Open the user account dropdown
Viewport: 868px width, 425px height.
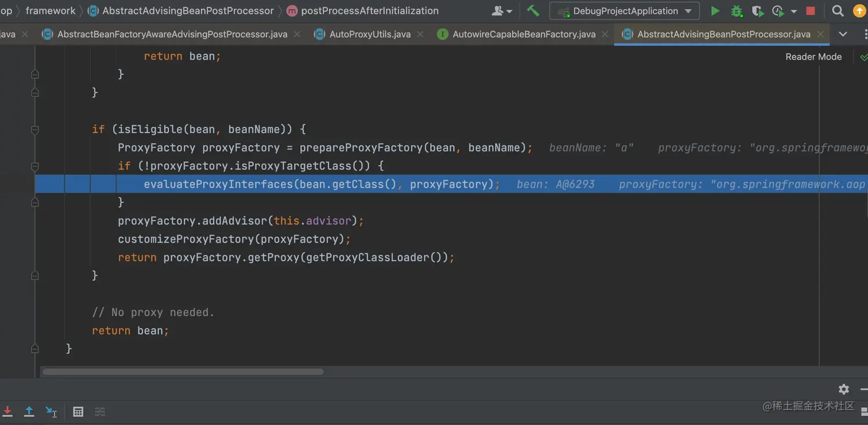(502, 11)
